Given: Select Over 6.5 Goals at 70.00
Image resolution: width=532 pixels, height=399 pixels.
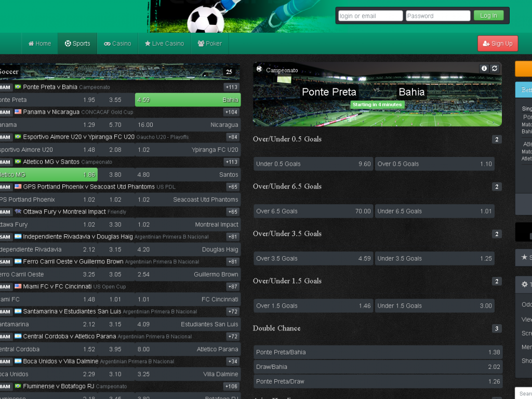Looking at the screenshot, I should [313, 211].
